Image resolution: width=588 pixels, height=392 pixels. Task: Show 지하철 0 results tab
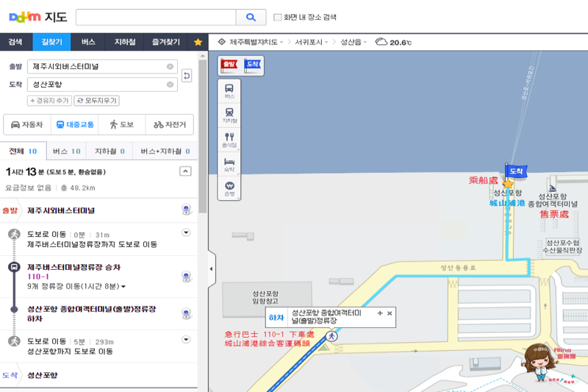110,152
